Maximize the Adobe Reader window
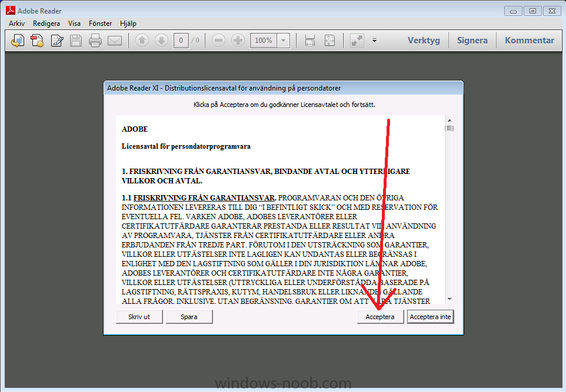The width and height of the screenshot is (566, 392). click(532, 11)
